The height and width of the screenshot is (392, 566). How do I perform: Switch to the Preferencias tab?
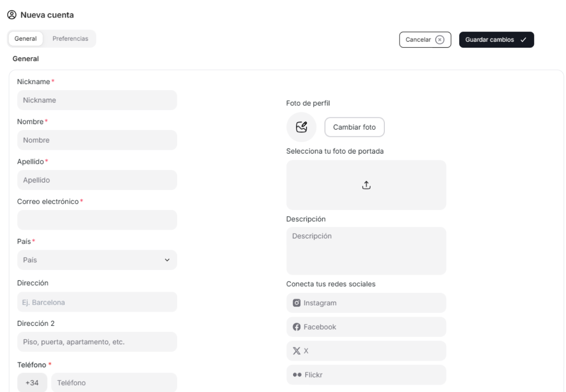pos(70,39)
